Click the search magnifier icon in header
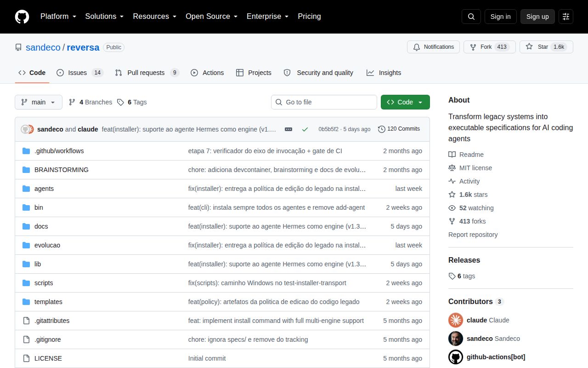 (471, 17)
